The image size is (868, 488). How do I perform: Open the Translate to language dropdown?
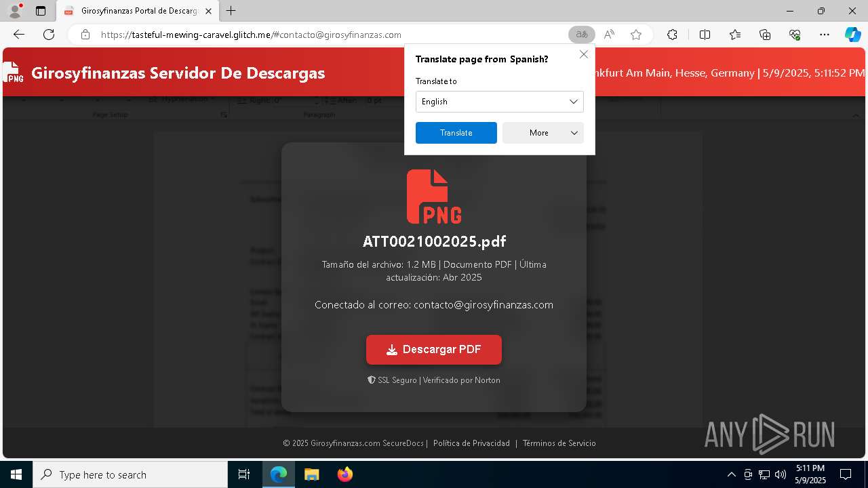coord(500,102)
